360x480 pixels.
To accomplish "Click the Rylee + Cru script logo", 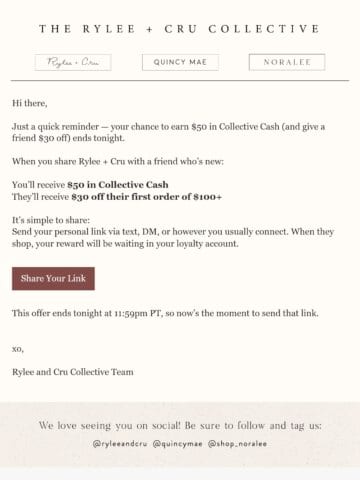I will (73, 62).
